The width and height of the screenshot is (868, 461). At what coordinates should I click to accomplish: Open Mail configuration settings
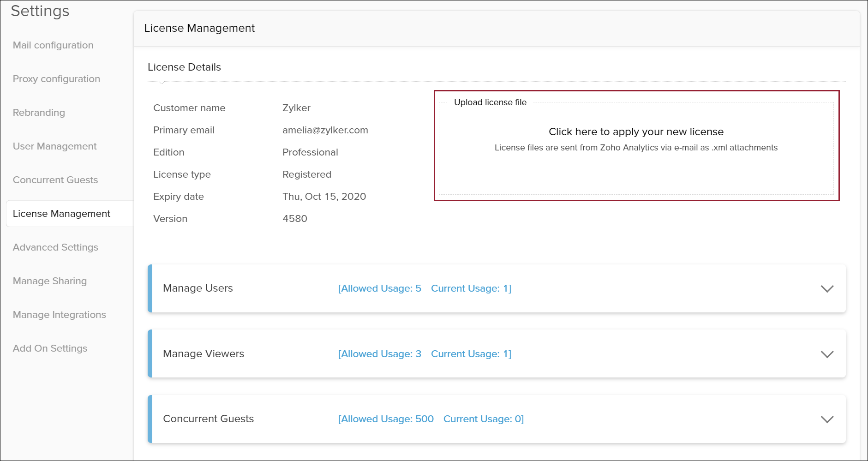53,45
